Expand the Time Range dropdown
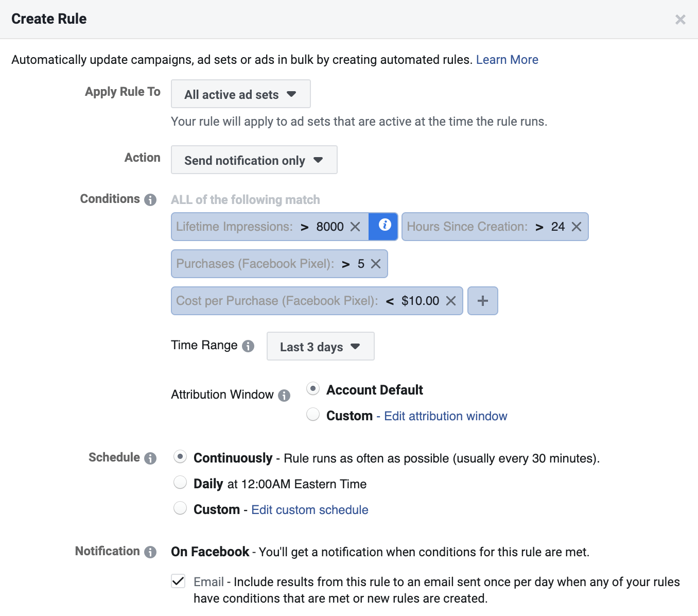Image resolution: width=698 pixels, height=616 pixels. (x=320, y=347)
